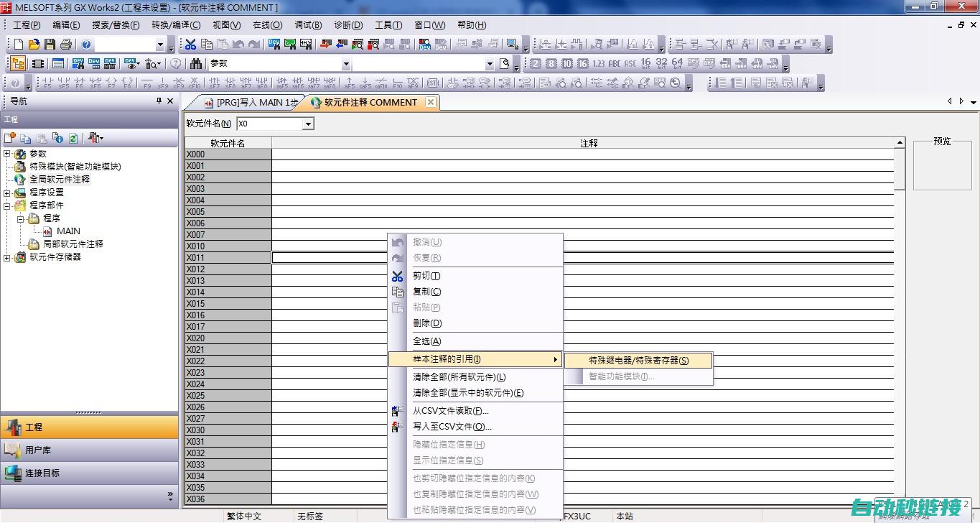This screenshot has width=980, height=523.
Task: Click the binoculars Find icon
Action: (x=196, y=64)
